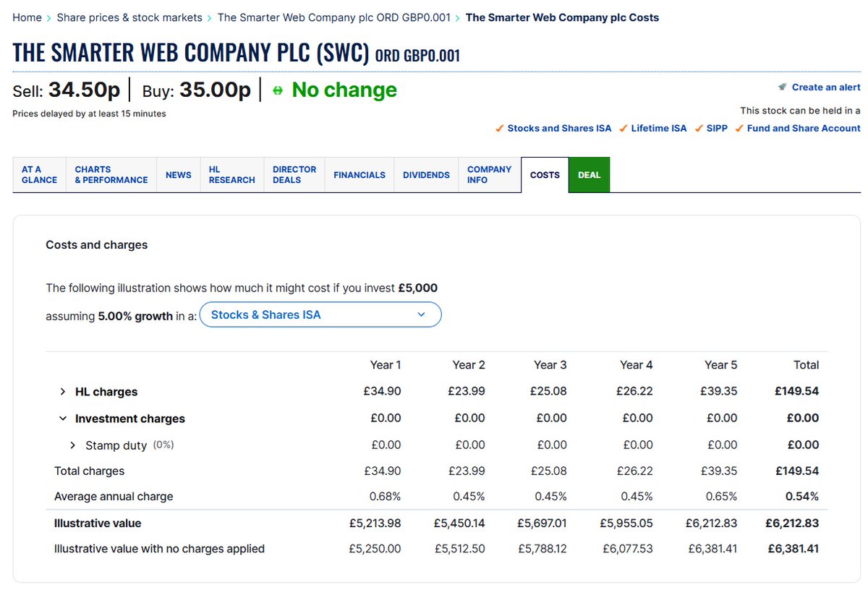Click the total average charge 0.54%
Screen dimensions: 868x595
[802, 497]
